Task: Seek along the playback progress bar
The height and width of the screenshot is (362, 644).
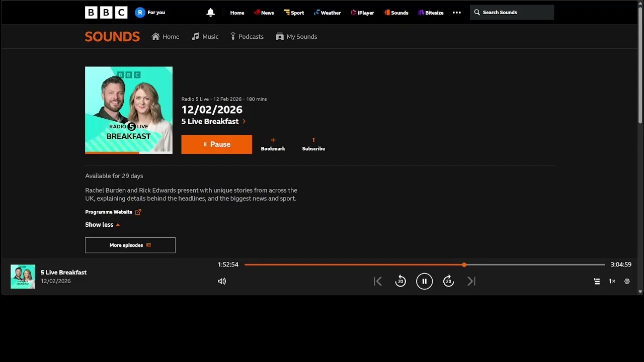Action: (425, 264)
